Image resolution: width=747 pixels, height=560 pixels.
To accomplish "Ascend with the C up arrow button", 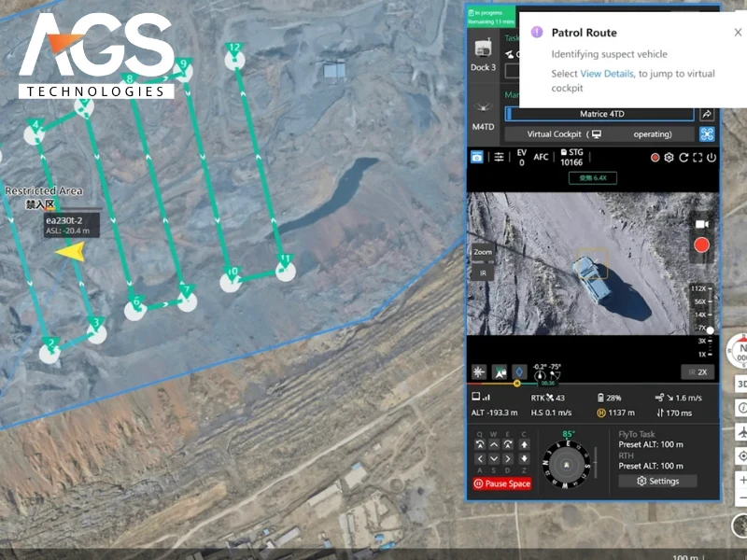I will click(x=524, y=445).
